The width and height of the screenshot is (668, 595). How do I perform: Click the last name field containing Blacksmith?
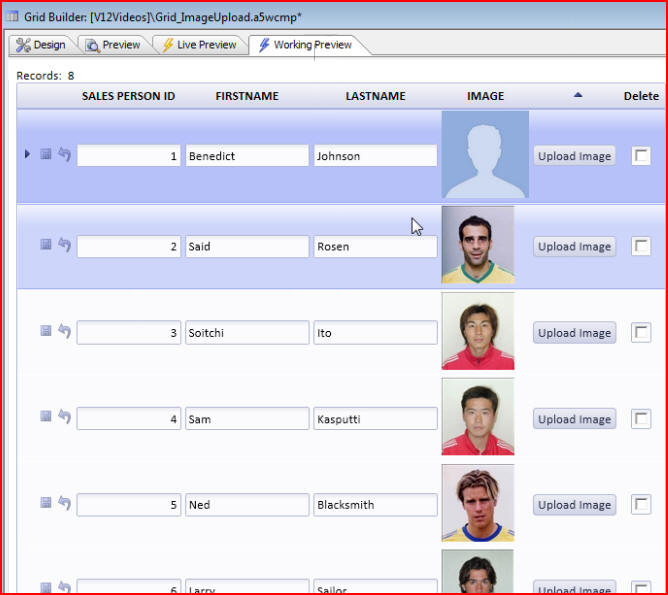pos(375,505)
